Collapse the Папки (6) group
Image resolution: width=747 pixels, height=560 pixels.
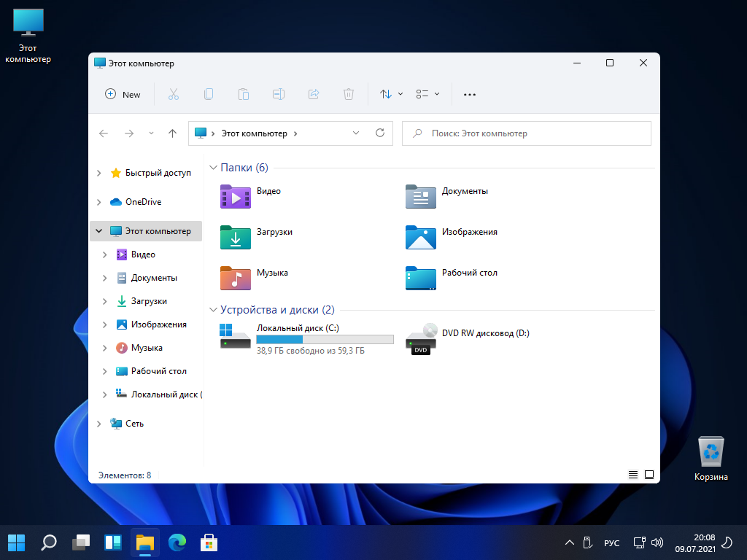pos(213,168)
